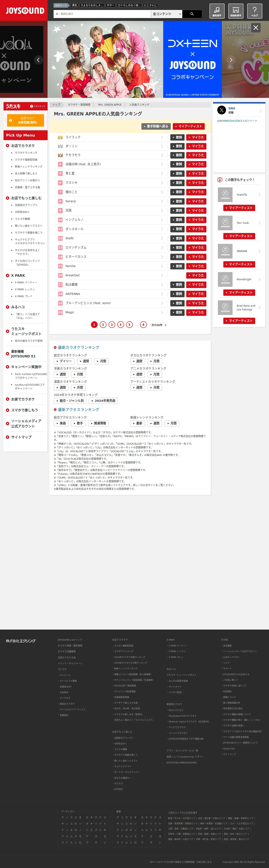Click the ログイン/会員登録(無料) button

pyautogui.click(x=25, y=120)
